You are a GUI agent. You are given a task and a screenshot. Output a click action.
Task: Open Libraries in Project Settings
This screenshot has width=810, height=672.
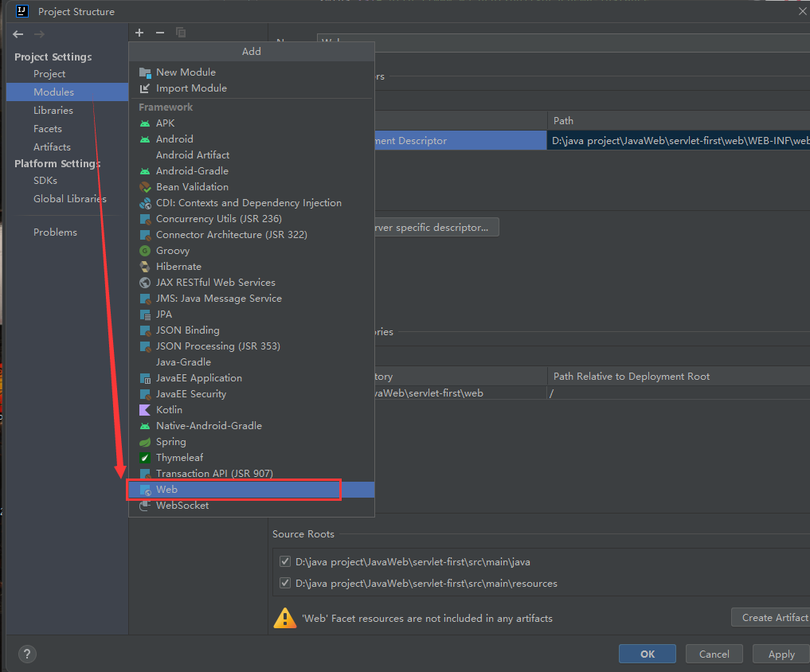click(x=53, y=111)
